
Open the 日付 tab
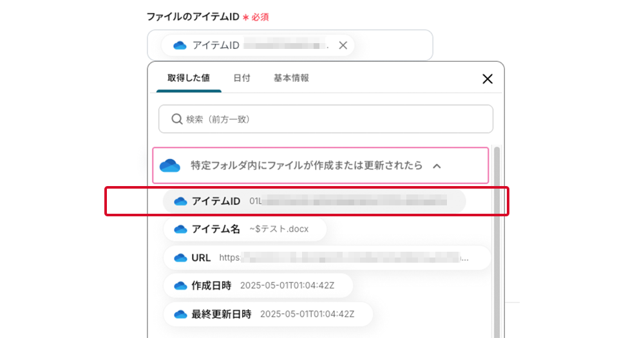pos(241,78)
